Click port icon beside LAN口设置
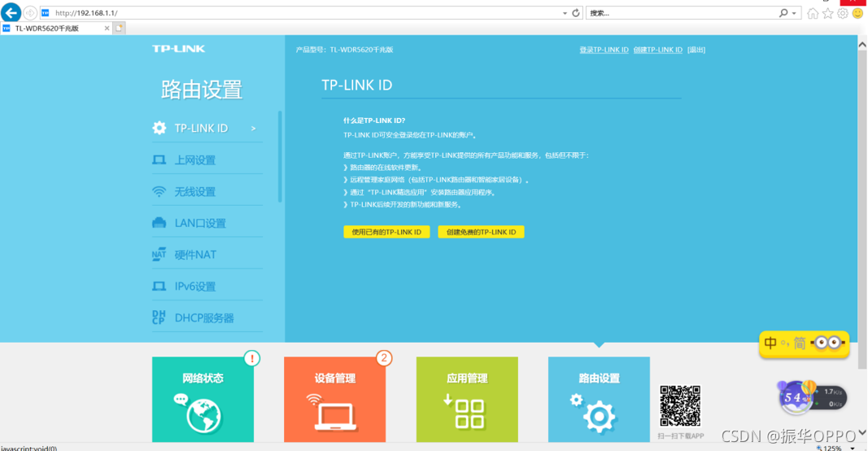 [x=159, y=223]
